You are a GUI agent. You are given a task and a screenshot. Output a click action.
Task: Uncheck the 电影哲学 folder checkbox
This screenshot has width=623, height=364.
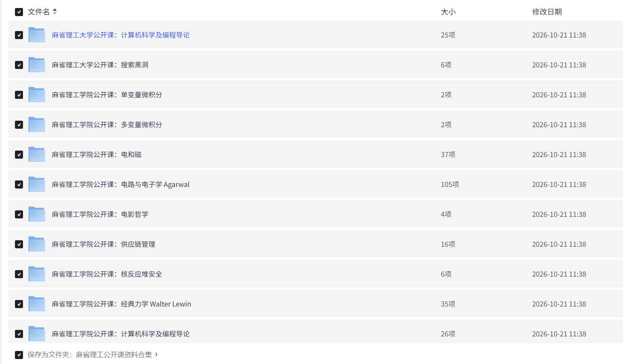(19, 214)
